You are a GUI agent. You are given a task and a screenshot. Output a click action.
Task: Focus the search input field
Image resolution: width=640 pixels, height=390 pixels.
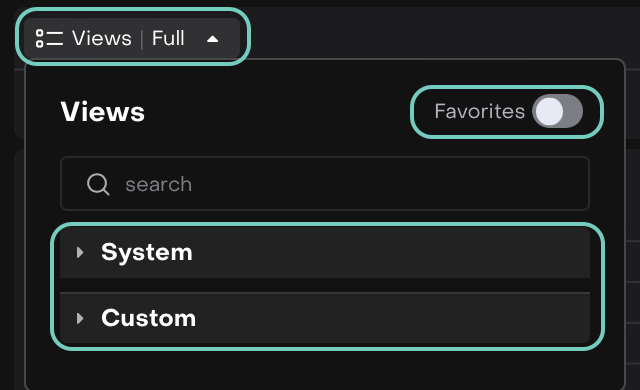(325, 184)
